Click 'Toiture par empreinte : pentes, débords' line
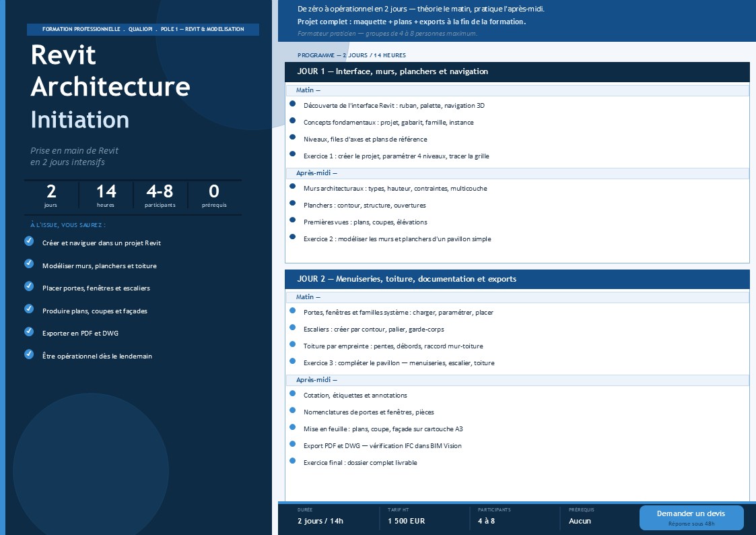The width and height of the screenshot is (756, 535). pyautogui.click(x=393, y=346)
